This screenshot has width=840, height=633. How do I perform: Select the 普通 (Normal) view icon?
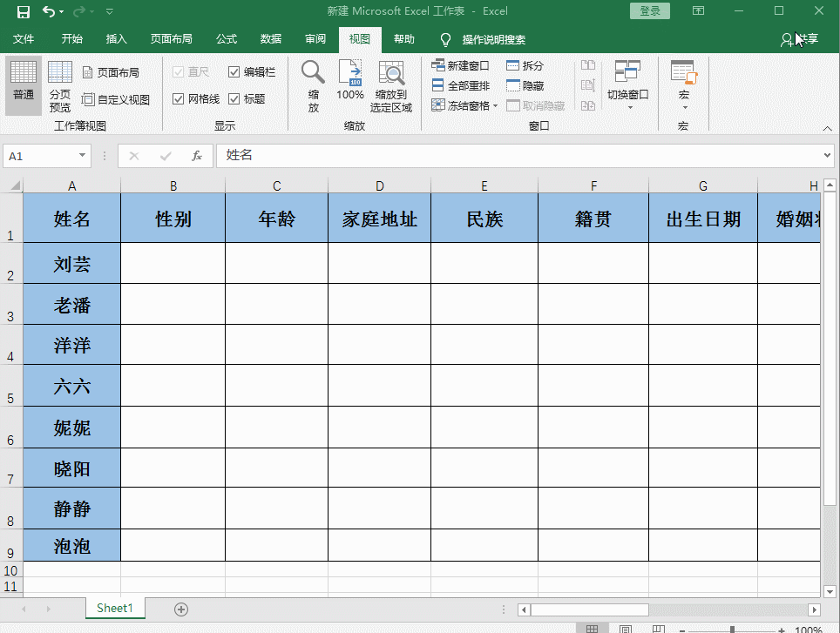(23, 84)
